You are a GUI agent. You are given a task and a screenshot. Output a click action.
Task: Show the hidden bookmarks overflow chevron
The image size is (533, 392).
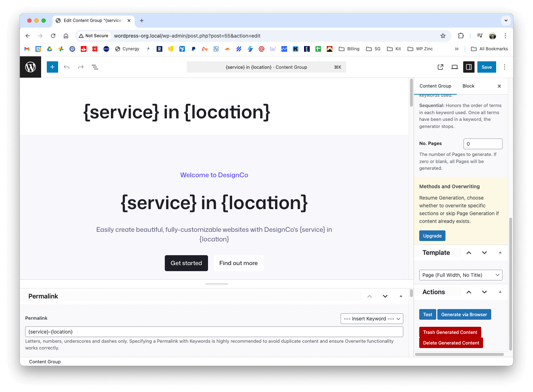pos(457,49)
